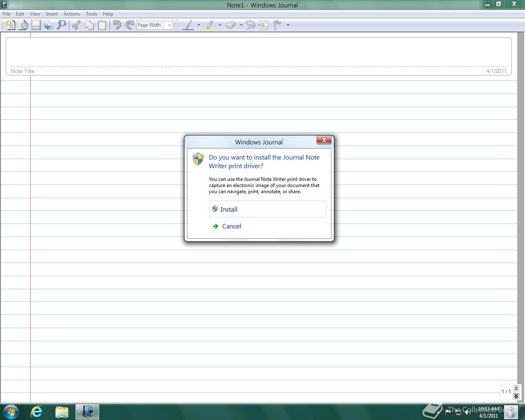
Task: Open the Windows Start menu
Action: tap(11, 412)
